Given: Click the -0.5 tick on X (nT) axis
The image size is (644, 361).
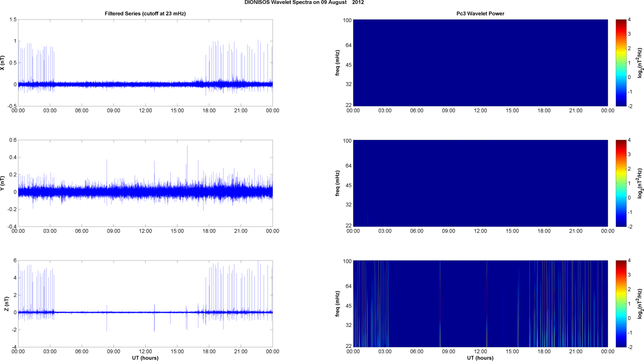Looking at the screenshot, I should click(12, 106).
